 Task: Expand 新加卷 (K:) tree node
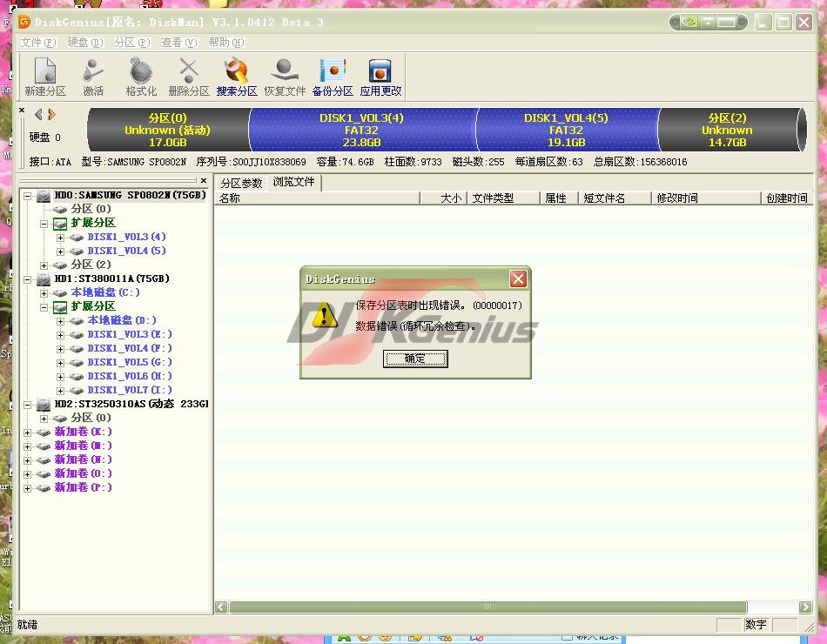[28, 433]
